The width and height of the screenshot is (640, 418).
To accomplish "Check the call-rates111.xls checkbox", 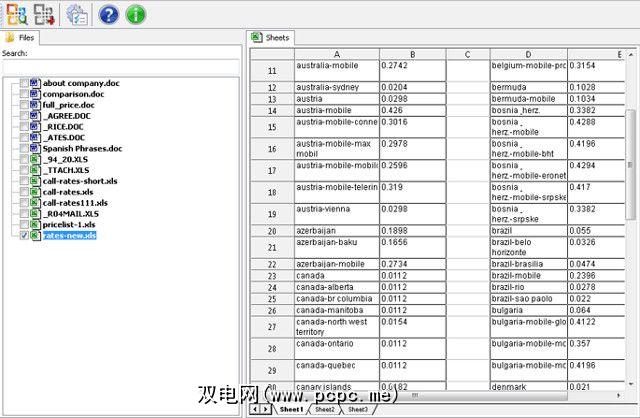I will click(x=24, y=203).
